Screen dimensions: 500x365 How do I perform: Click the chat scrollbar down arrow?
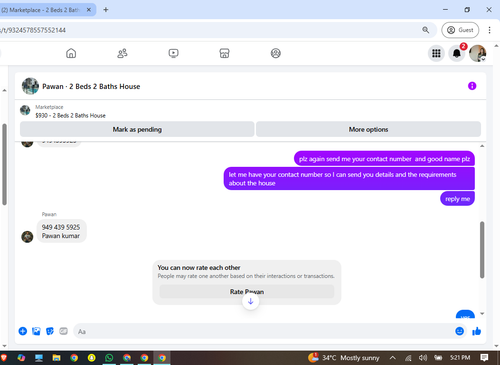(x=482, y=313)
